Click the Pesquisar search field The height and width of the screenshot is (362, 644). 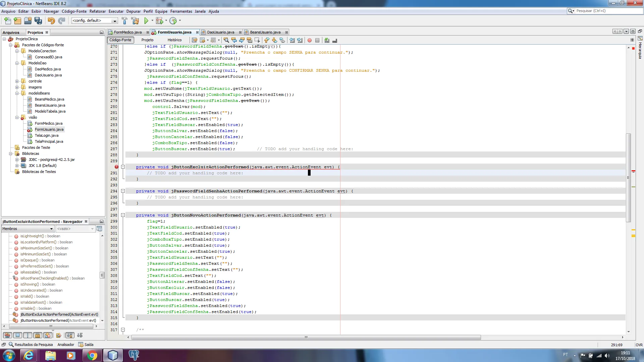pos(607,11)
